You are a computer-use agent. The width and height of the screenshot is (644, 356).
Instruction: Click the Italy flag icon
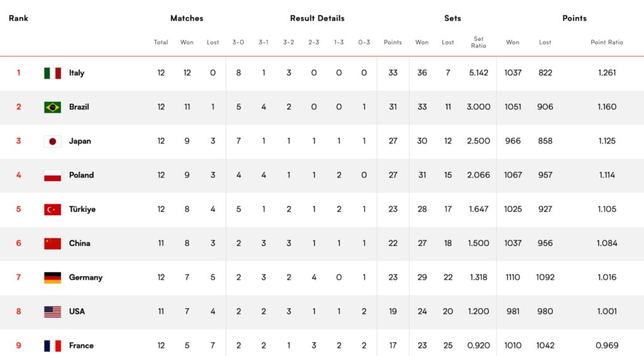pyautogui.click(x=53, y=73)
